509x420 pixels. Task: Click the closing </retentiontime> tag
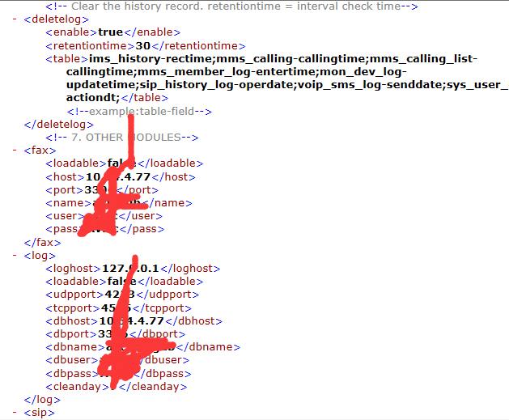(x=199, y=46)
